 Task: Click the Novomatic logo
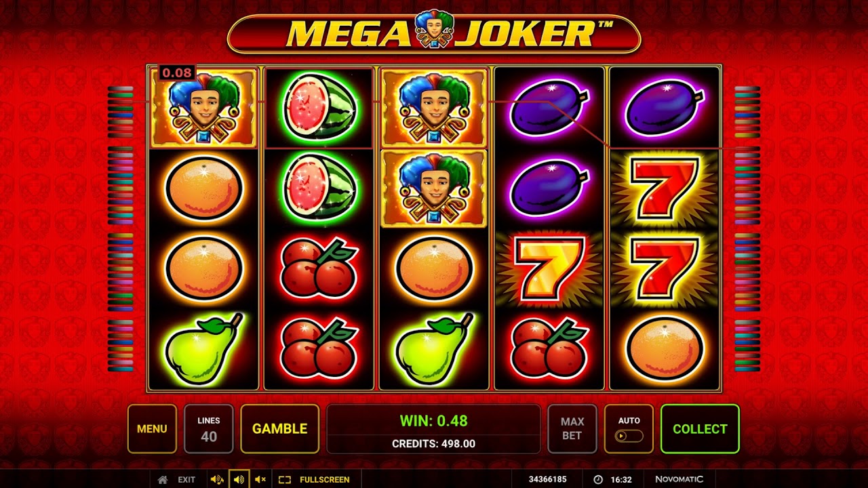point(679,479)
